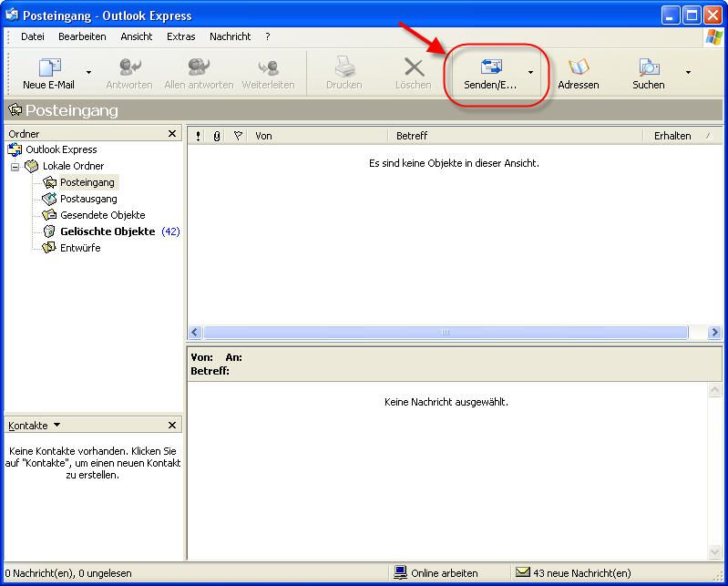Image resolution: width=728 pixels, height=586 pixels.
Task: Create a new message with Neue E-Mail
Action: click(x=49, y=74)
